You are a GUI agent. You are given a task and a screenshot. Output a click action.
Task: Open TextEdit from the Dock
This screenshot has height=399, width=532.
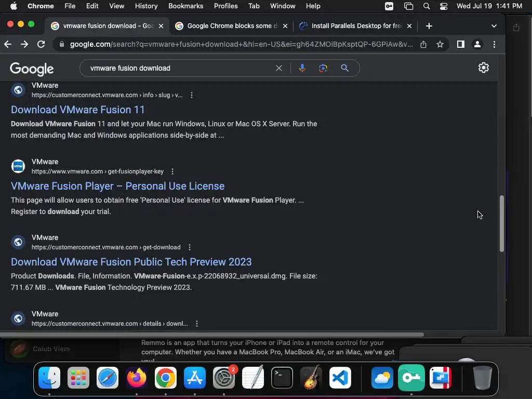[x=253, y=377]
